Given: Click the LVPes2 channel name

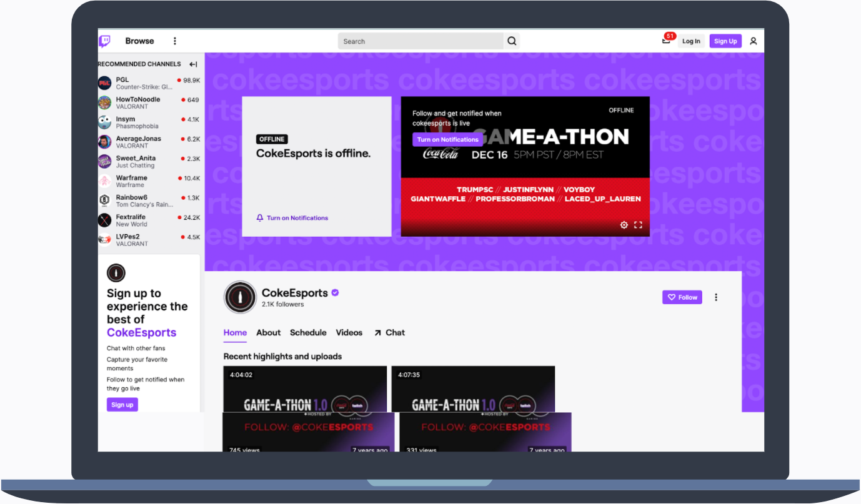Looking at the screenshot, I should (x=128, y=237).
